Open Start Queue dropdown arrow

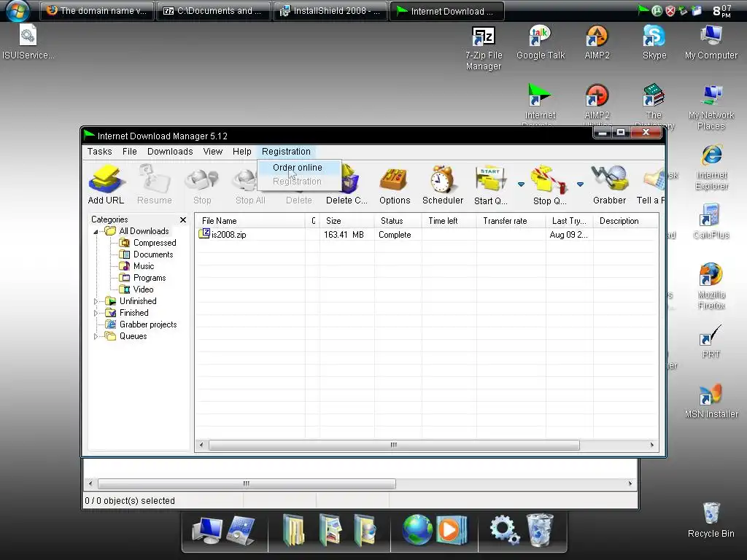(521, 184)
